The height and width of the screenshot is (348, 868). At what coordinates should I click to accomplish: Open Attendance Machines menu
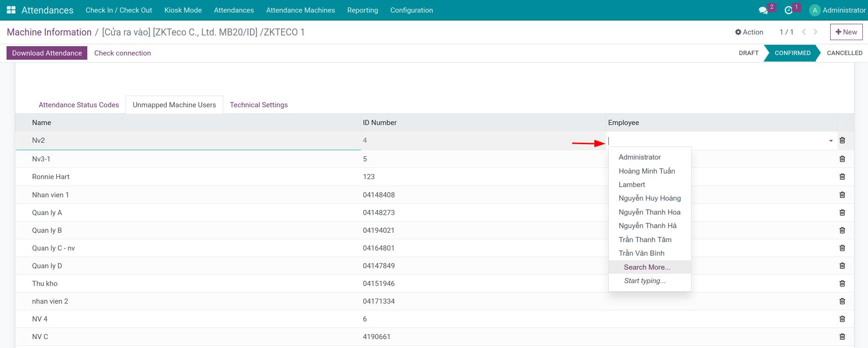[300, 10]
